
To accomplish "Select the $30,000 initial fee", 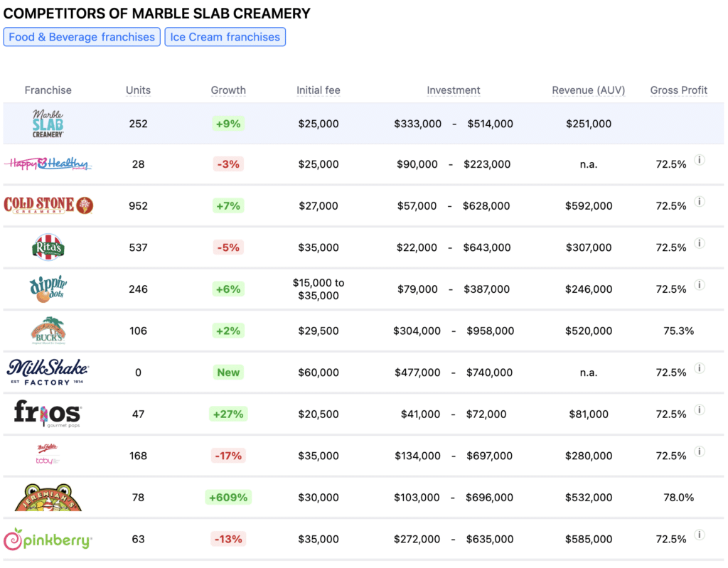I will click(x=318, y=498).
